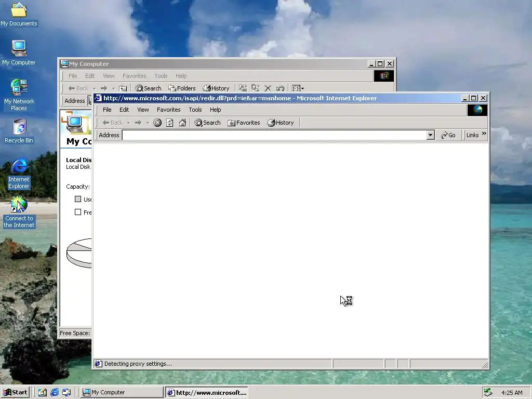
Task: Switch to My Computer taskbar button
Action: 122,392
